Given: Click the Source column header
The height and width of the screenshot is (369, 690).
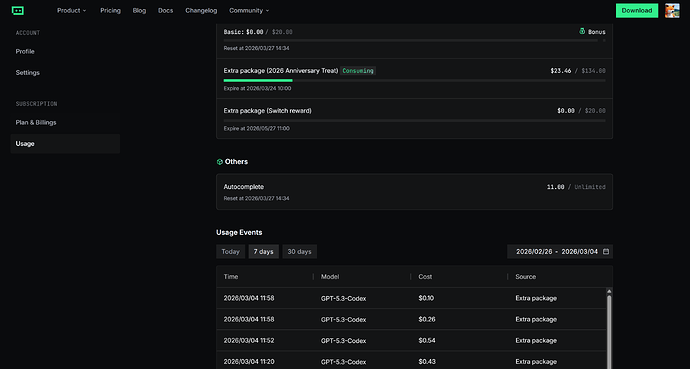Looking at the screenshot, I should tap(525, 277).
